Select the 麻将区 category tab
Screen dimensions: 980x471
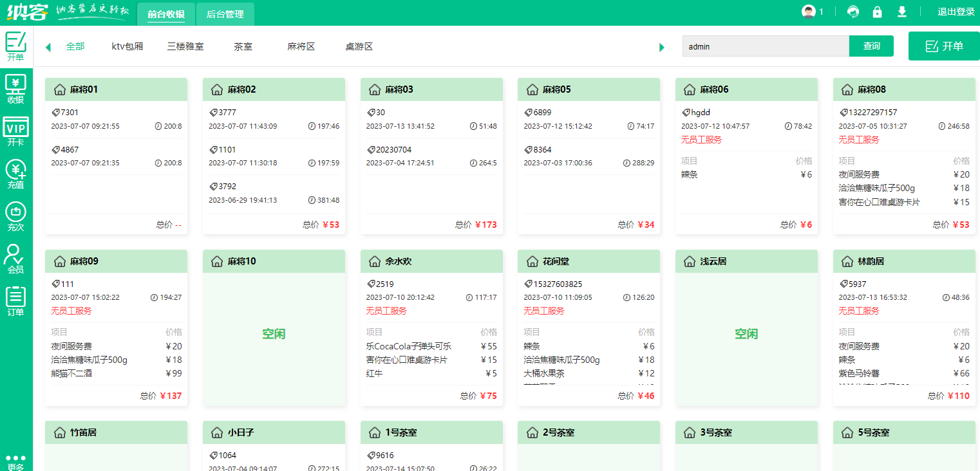pyautogui.click(x=300, y=46)
